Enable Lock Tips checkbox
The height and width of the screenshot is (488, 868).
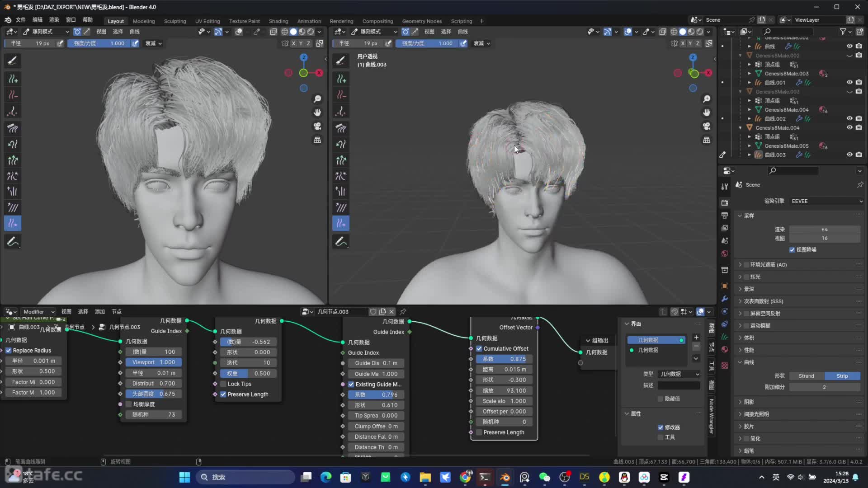[223, 384]
